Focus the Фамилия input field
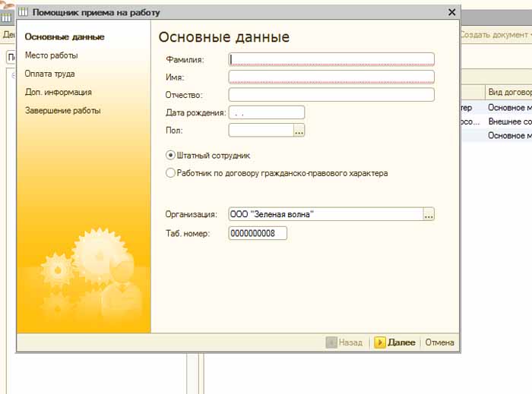Viewport: 532px width, 394px height. click(331, 59)
